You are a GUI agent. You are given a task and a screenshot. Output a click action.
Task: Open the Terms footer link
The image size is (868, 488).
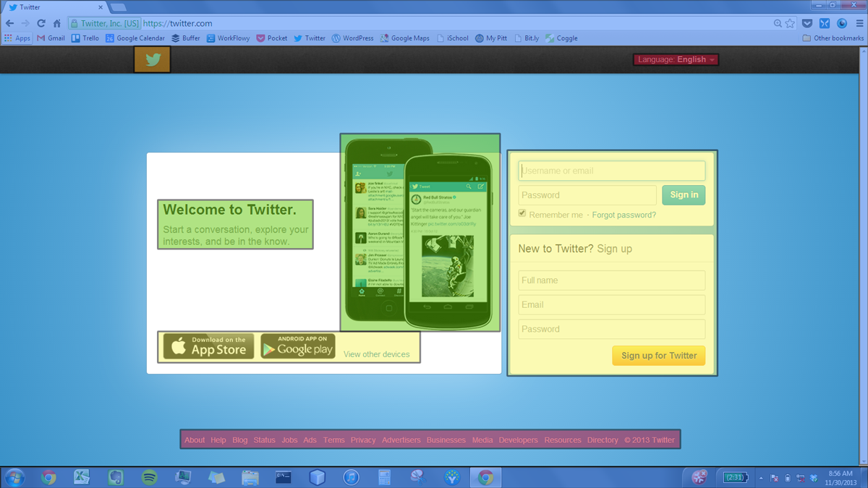(334, 440)
